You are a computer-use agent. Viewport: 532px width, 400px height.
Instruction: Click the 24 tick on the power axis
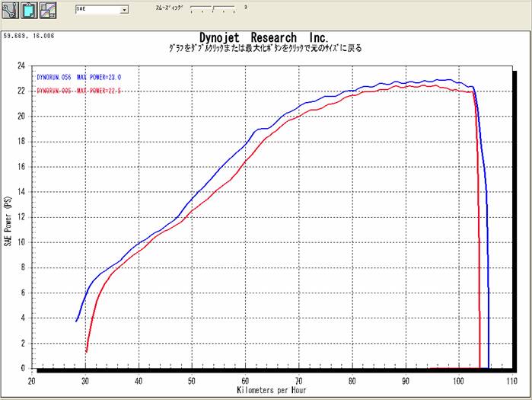22,66
